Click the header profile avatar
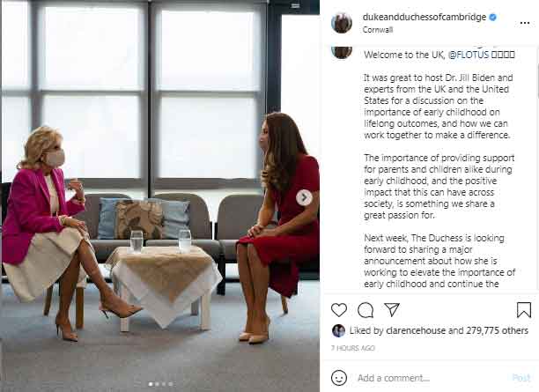539x392 pixels. click(x=342, y=22)
